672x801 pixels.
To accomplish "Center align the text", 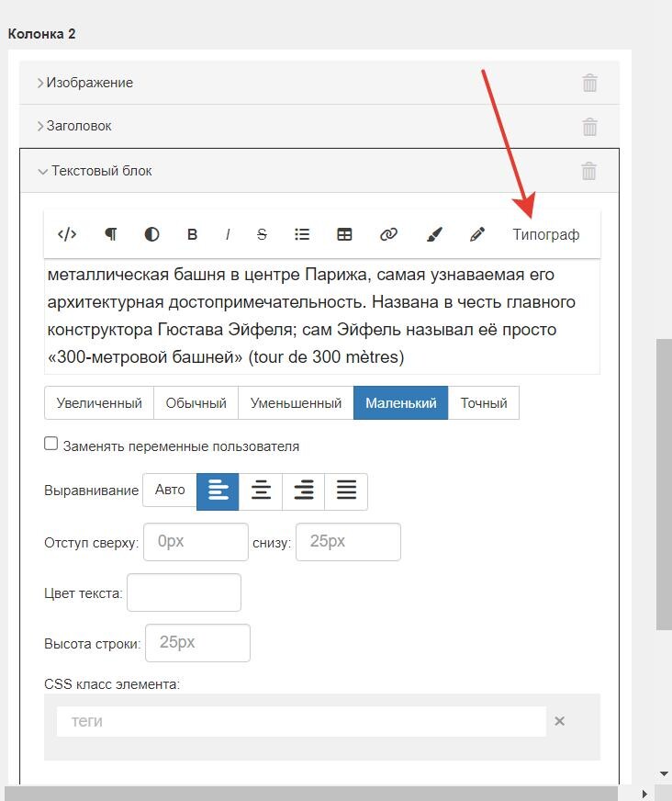I will pos(261,491).
